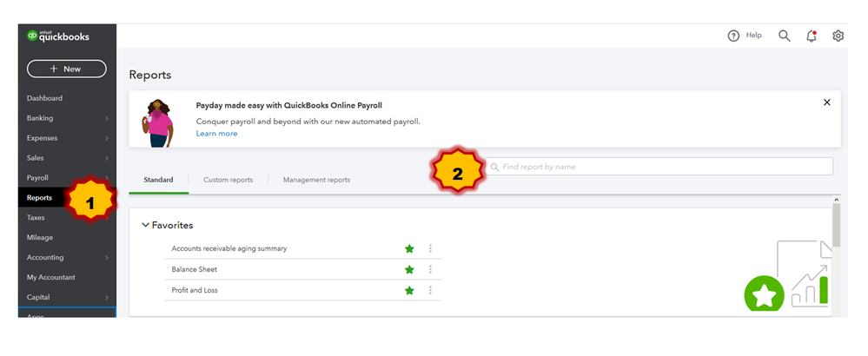Expand the Sales submenu arrow

click(x=107, y=158)
